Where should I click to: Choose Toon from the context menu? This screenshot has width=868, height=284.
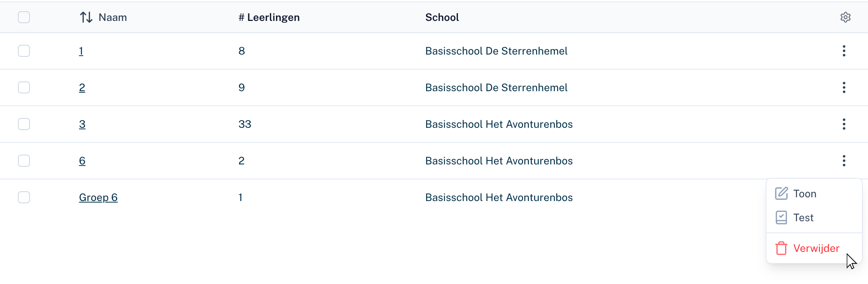click(x=805, y=194)
